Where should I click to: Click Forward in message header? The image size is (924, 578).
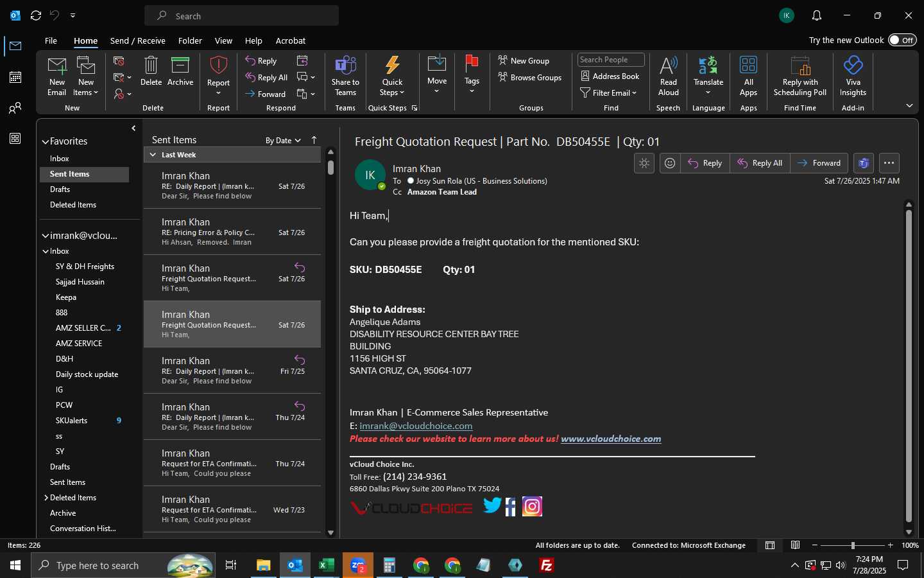click(x=819, y=163)
